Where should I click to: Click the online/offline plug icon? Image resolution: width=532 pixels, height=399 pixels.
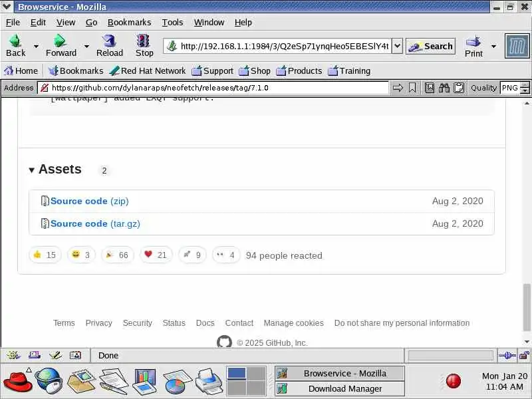click(x=507, y=356)
